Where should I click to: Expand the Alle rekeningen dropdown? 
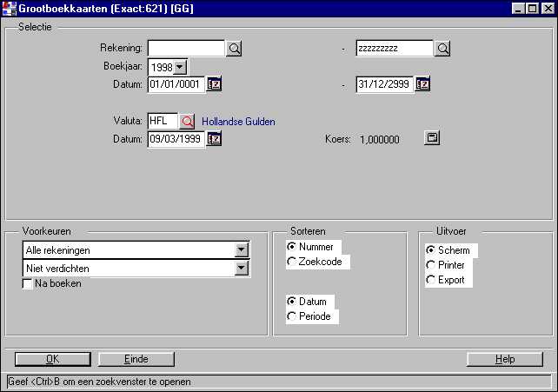(242, 250)
